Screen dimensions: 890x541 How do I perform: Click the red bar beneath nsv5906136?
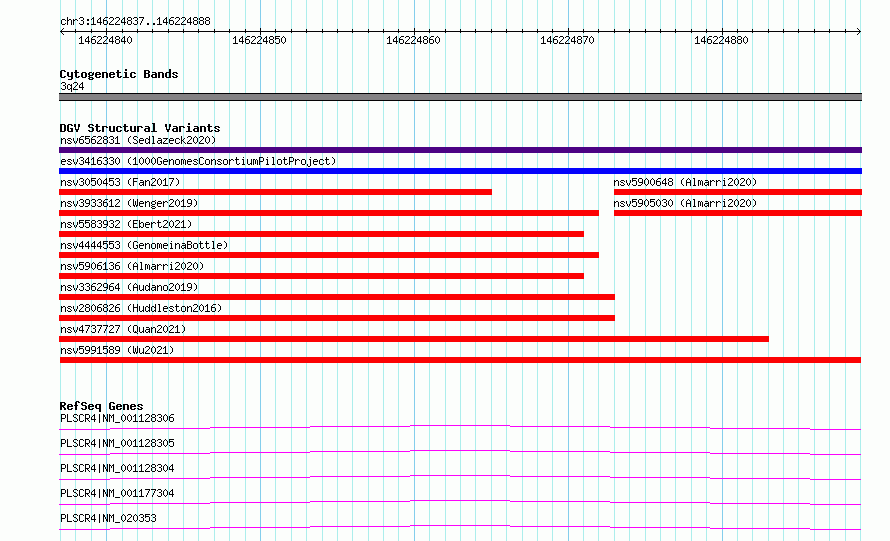pyautogui.click(x=321, y=276)
